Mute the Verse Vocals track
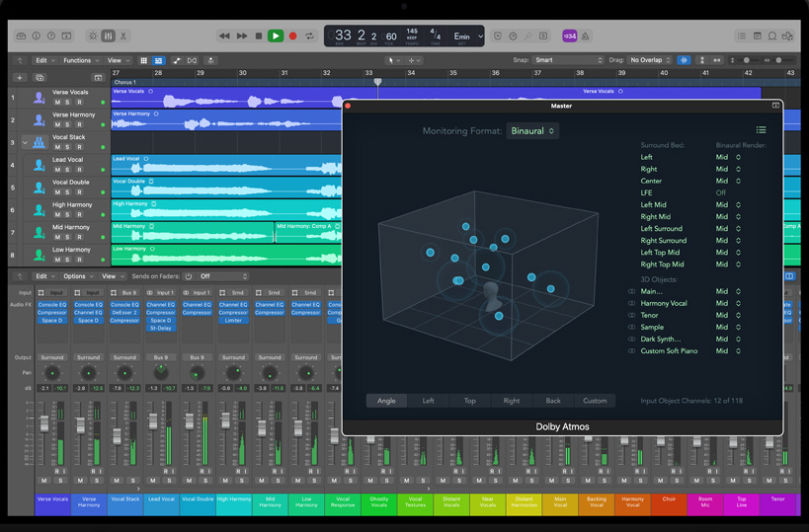 [57, 102]
